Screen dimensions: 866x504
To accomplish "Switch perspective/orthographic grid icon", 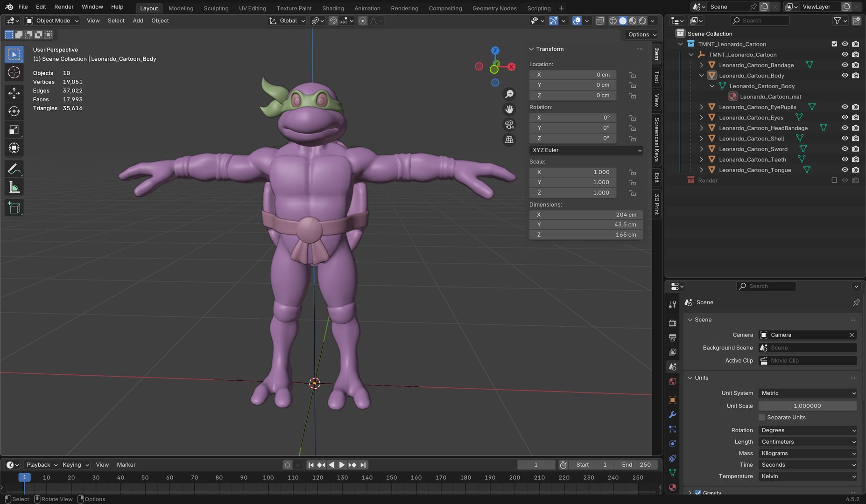I will pyautogui.click(x=509, y=140).
